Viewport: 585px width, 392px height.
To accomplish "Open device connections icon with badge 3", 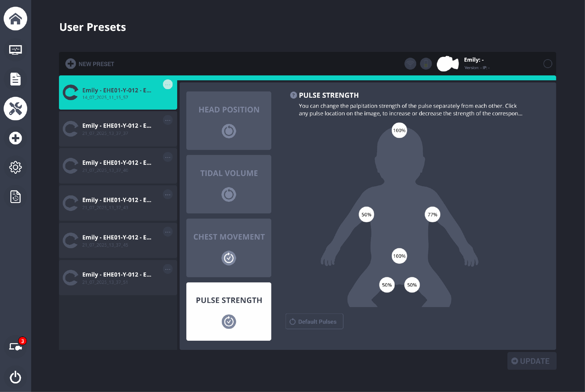I will pos(15,347).
